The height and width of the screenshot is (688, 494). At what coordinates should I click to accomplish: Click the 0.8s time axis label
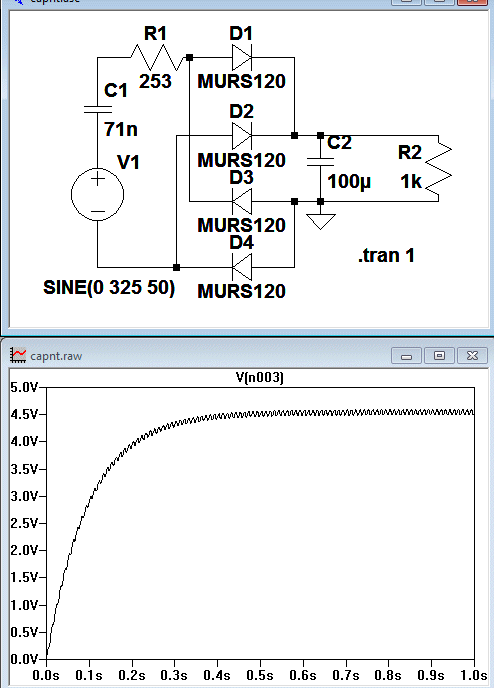(388, 675)
